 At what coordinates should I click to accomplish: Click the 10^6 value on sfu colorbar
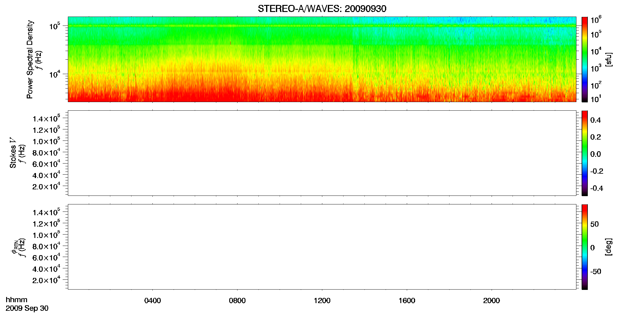[x=596, y=20]
